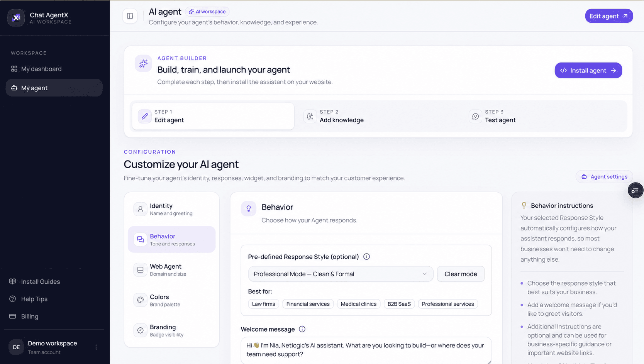Click the floating checklist widget icon

click(x=635, y=191)
